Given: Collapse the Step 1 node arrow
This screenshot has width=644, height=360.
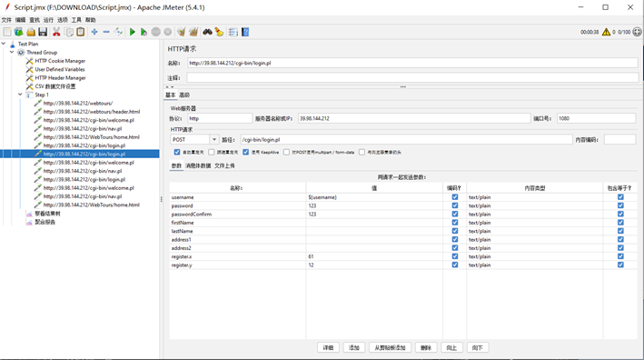Looking at the screenshot, I should [x=20, y=95].
